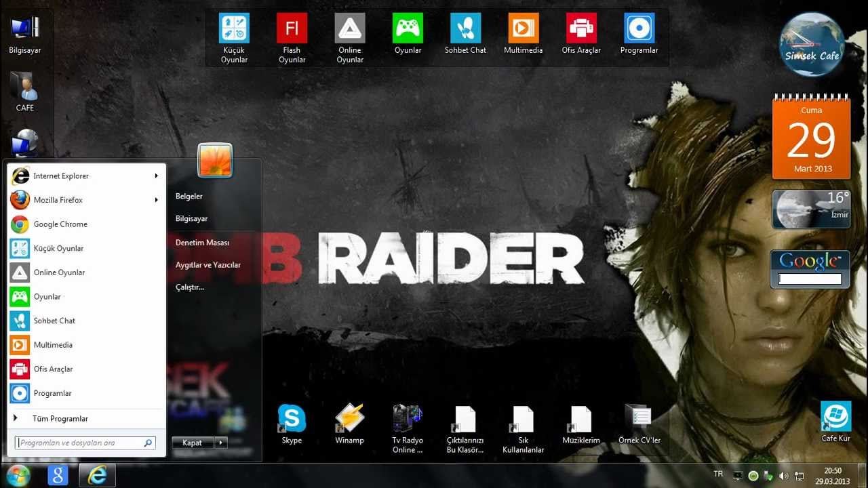Expand Internet Explorer submenu arrow
This screenshot has width=868, height=488.
157,176
